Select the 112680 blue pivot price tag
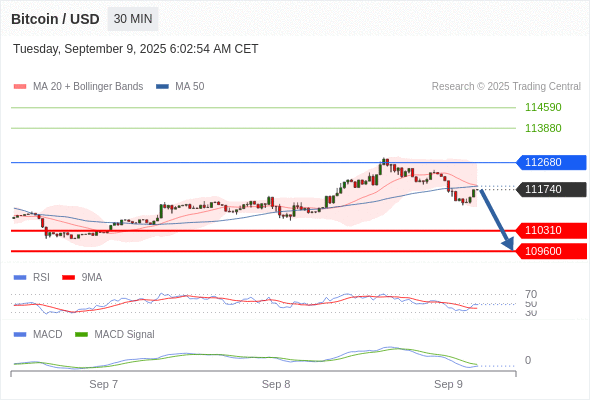 [551, 162]
